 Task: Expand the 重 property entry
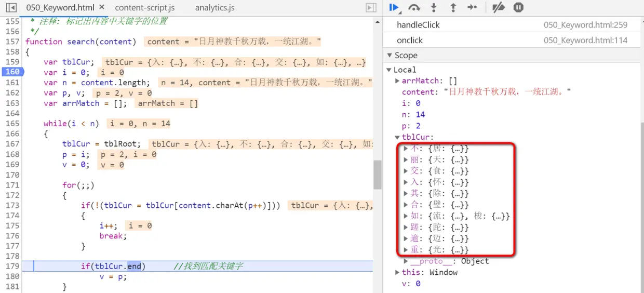tap(406, 250)
